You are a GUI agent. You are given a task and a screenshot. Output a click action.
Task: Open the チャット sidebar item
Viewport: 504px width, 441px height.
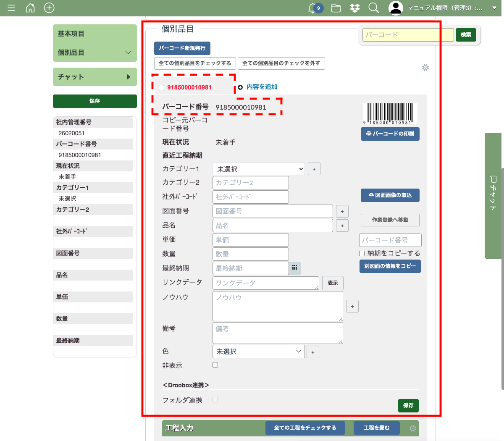pyautogui.click(x=95, y=77)
